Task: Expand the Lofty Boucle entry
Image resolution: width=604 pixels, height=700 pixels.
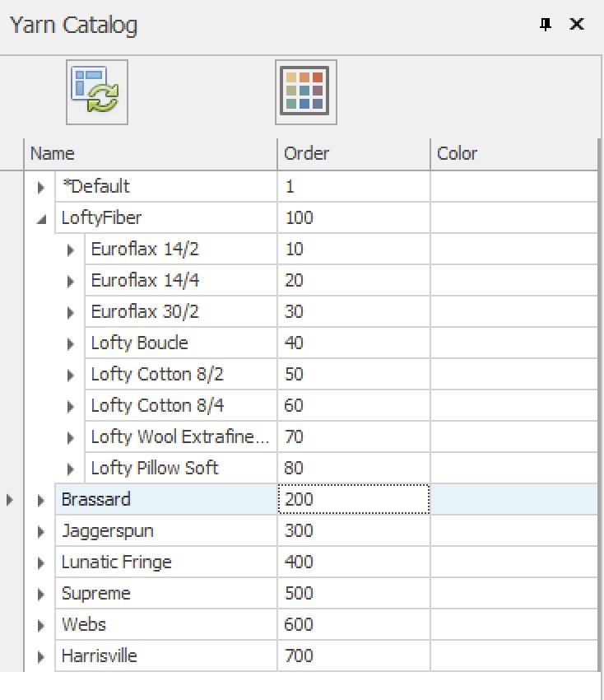Action: [x=70, y=343]
